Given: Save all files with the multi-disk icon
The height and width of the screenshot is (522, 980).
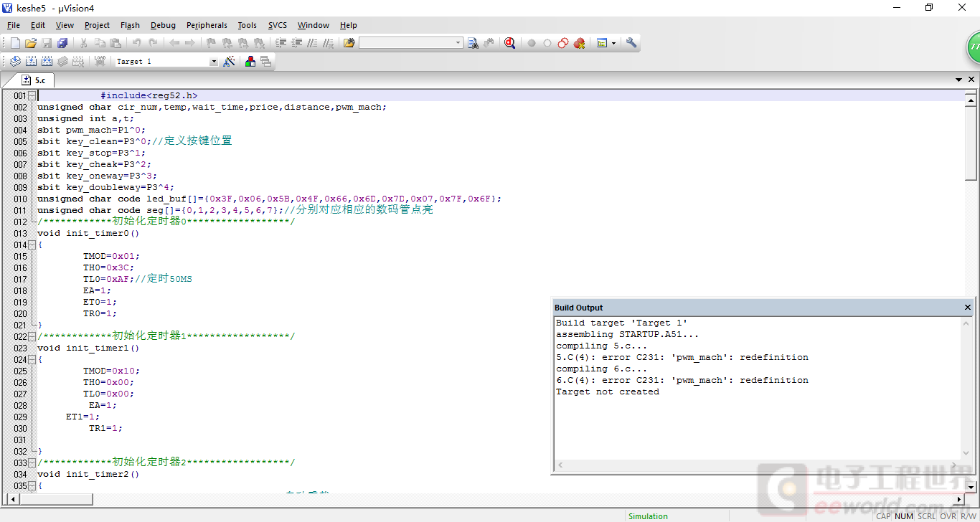Looking at the screenshot, I should (x=62, y=43).
